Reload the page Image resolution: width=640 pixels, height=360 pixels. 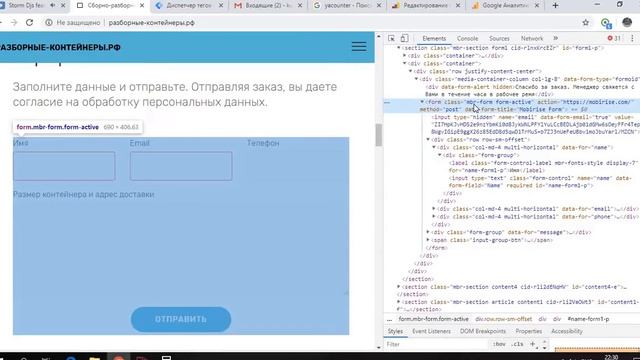pyautogui.click(x=29, y=22)
